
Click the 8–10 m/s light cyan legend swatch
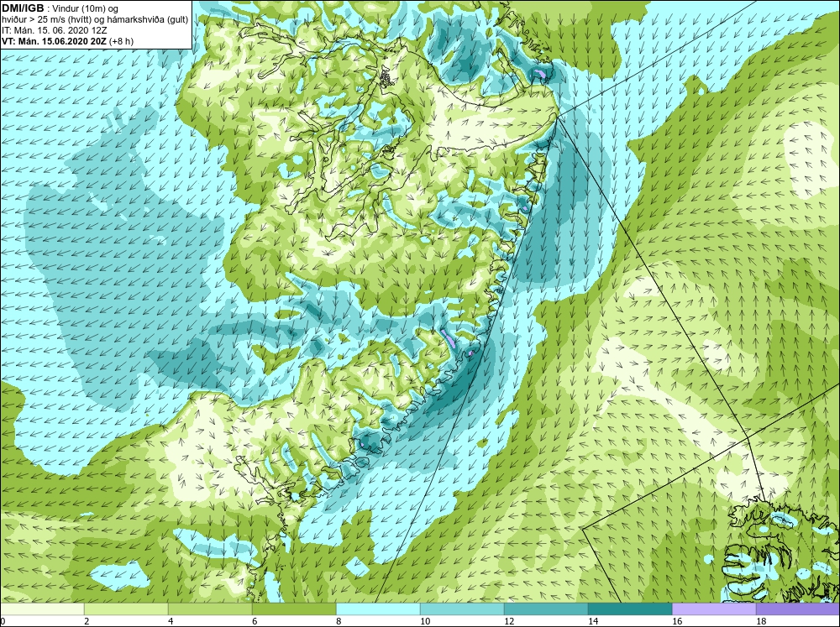click(x=378, y=609)
